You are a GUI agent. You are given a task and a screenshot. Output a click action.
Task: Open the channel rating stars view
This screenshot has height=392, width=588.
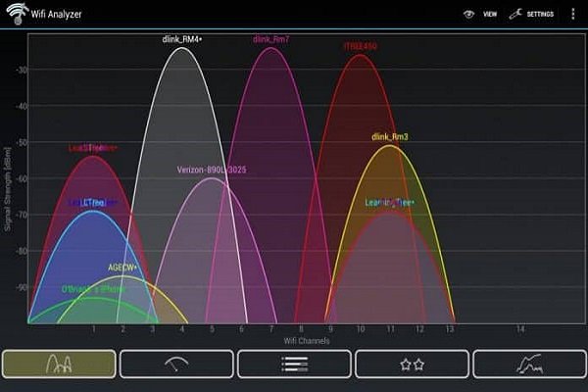[x=412, y=364]
